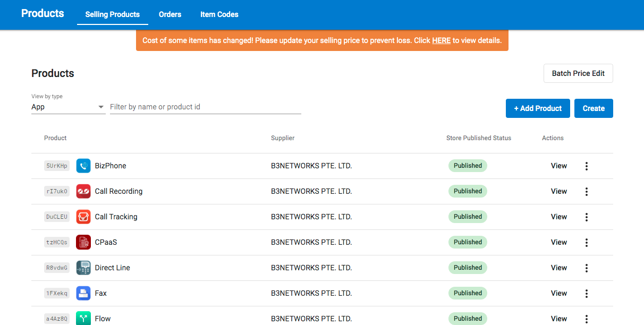Open more options menu for Call Recording
The width and height of the screenshot is (644, 325).
(587, 192)
